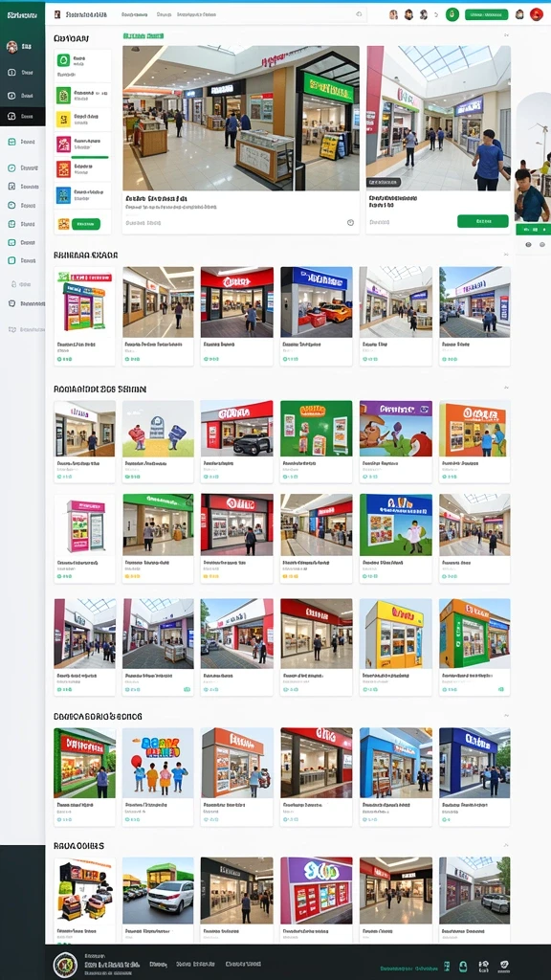The height and width of the screenshot is (980, 551).
Task: Open the navy blue storefront card
Action: click(474, 777)
